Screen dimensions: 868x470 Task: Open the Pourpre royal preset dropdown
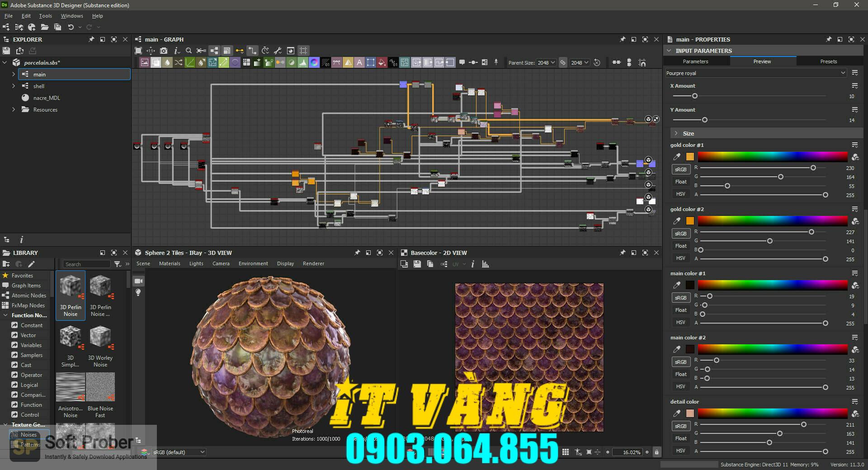tap(755, 72)
